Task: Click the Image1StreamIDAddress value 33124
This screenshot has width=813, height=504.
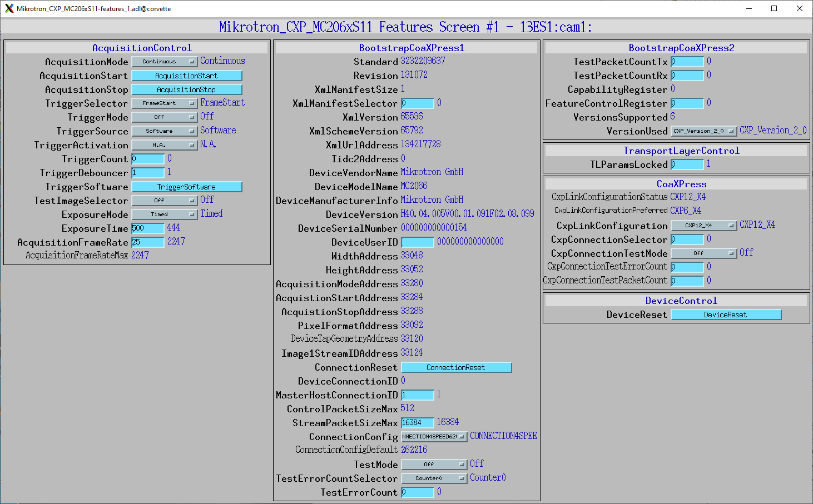Action: 412,353
